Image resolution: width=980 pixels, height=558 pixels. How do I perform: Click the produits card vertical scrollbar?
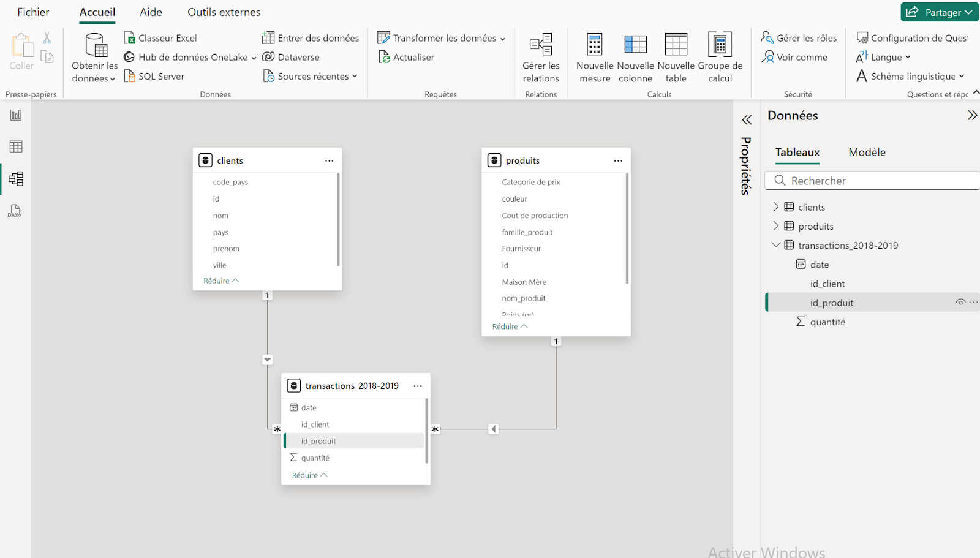pyautogui.click(x=627, y=228)
